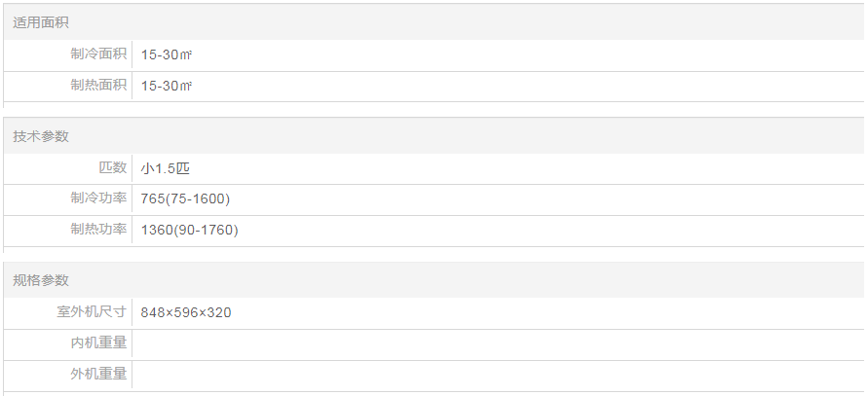Select the 外机重量 row label
The width and height of the screenshot is (868, 396).
98,374
